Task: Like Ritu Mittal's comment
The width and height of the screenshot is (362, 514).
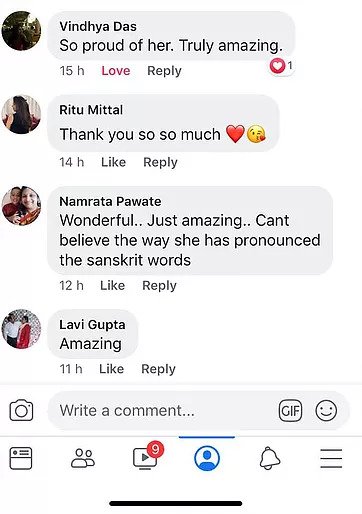Action: (x=113, y=162)
